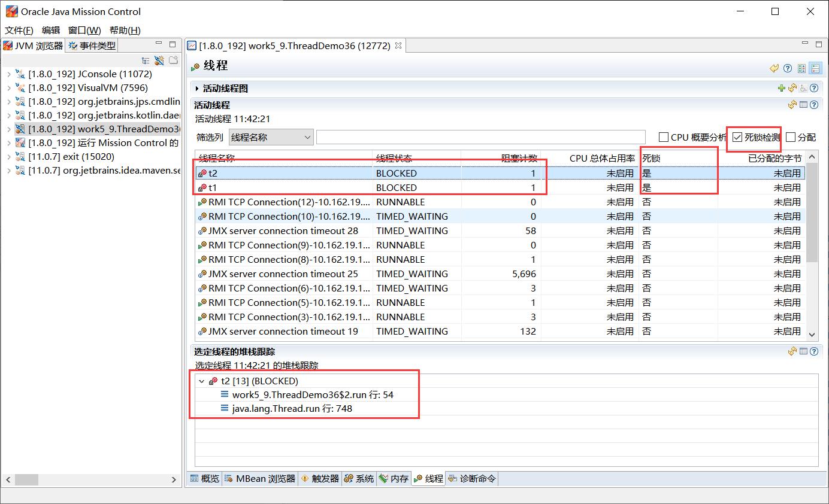Select the org.jetbrains.idea.maven JVM entry

(97, 171)
